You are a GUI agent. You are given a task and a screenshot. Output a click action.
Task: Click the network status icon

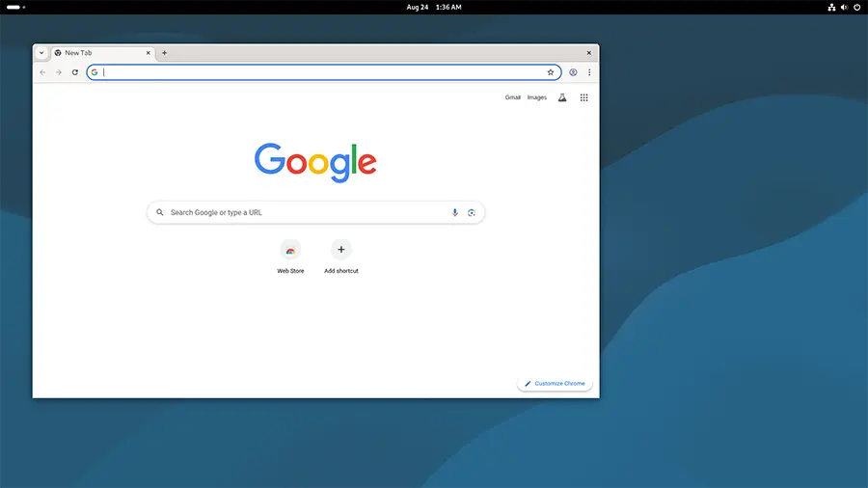(831, 7)
